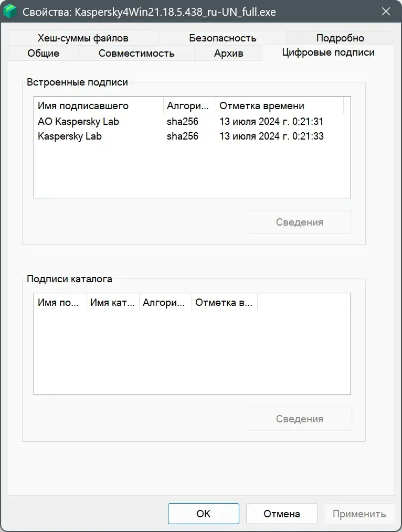Click the Отмена button
Screen dimensions: 402x532
pos(281,514)
